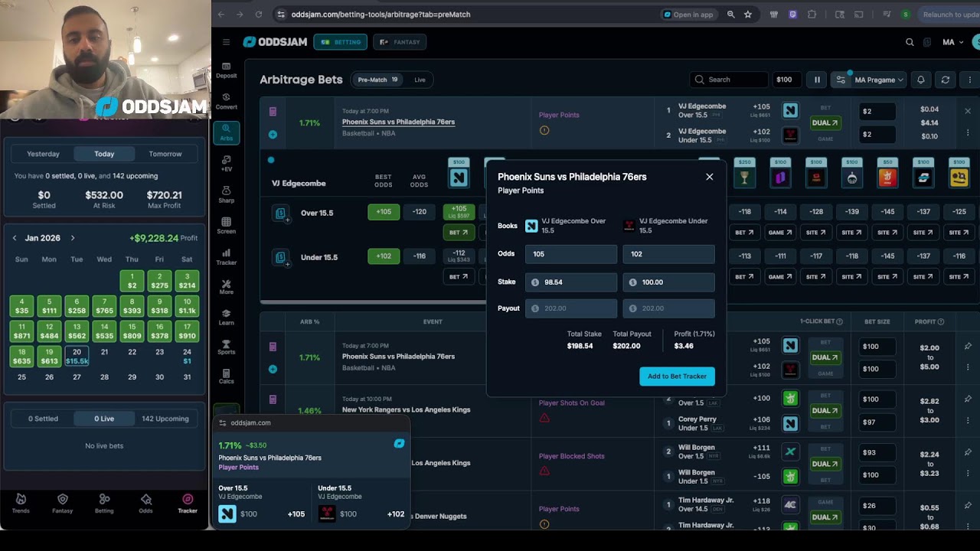
Task: Bookmark this page with the star icon
Action: coord(748,14)
